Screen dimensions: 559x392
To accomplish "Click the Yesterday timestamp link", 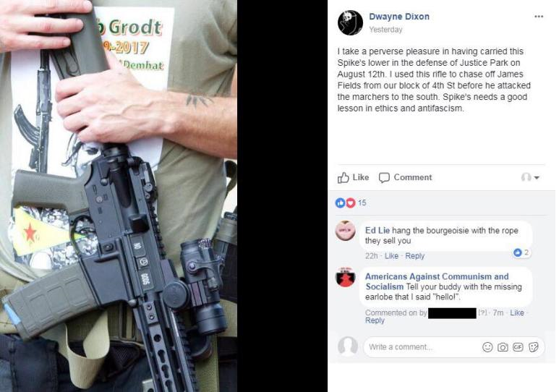I will tap(385, 30).
